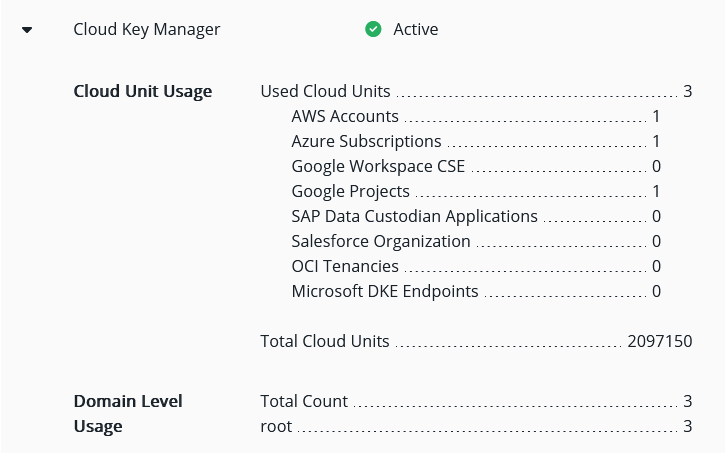The height and width of the screenshot is (453, 725).
Task: Click the OCI Tenancies entry
Action: point(345,266)
